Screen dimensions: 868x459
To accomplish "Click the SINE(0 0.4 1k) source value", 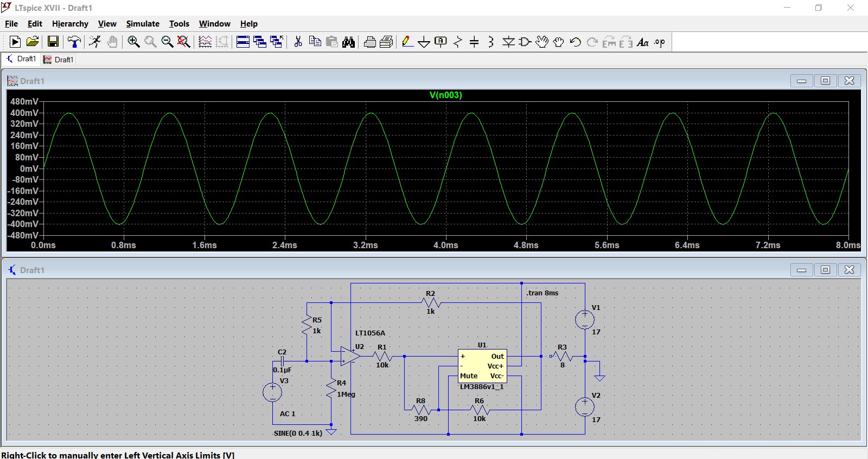I will 298,433.
